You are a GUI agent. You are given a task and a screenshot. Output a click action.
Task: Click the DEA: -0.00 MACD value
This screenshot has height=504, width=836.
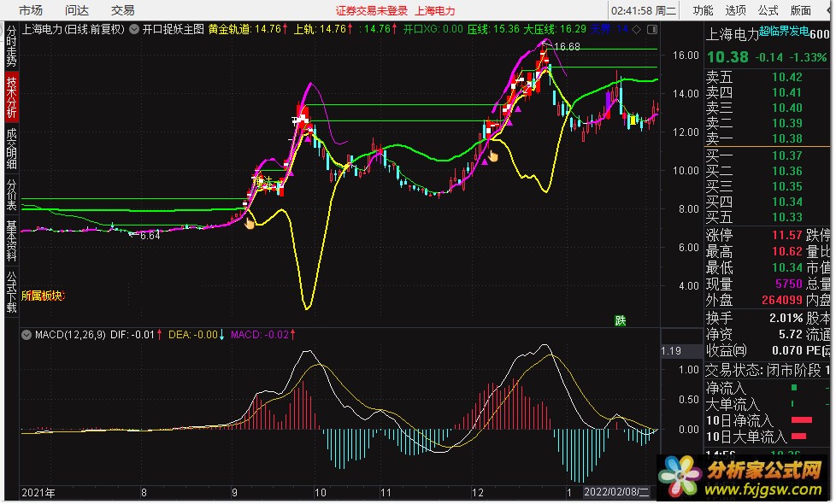[x=197, y=335]
